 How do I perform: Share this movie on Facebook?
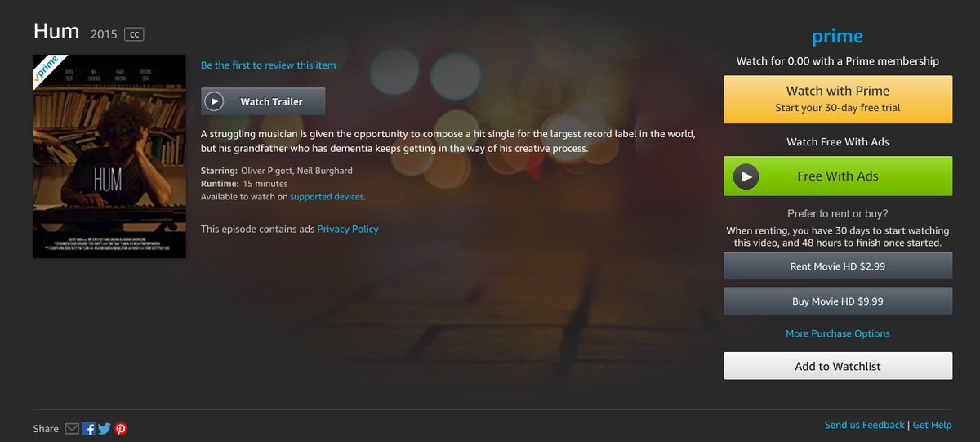89,428
